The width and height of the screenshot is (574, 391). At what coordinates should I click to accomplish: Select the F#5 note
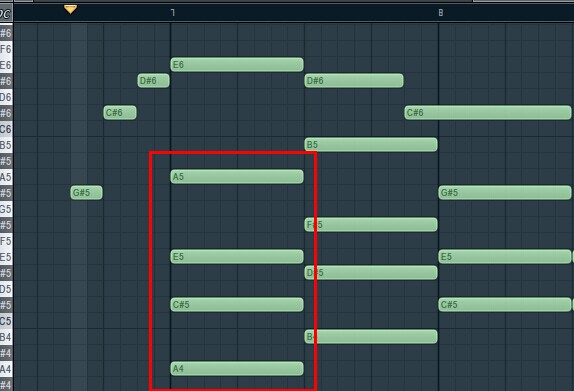pyautogui.click(x=371, y=224)
